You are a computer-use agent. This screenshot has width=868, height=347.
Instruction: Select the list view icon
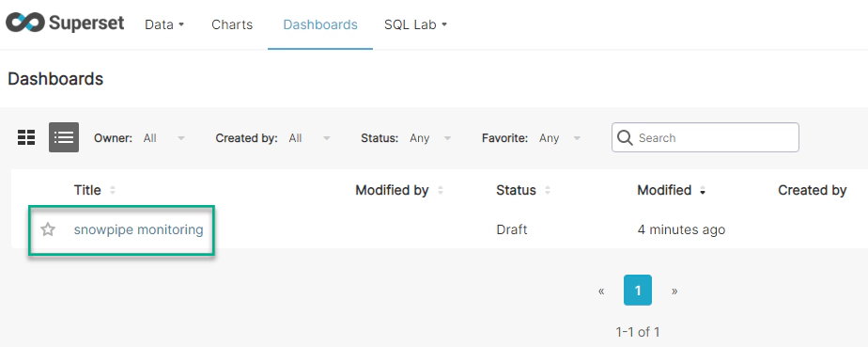[64, 137]
